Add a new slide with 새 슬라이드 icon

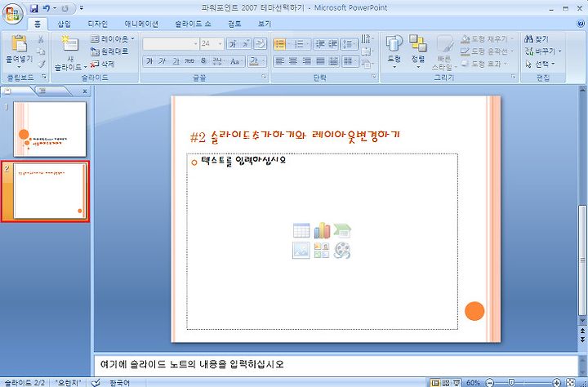click(70, 44)
